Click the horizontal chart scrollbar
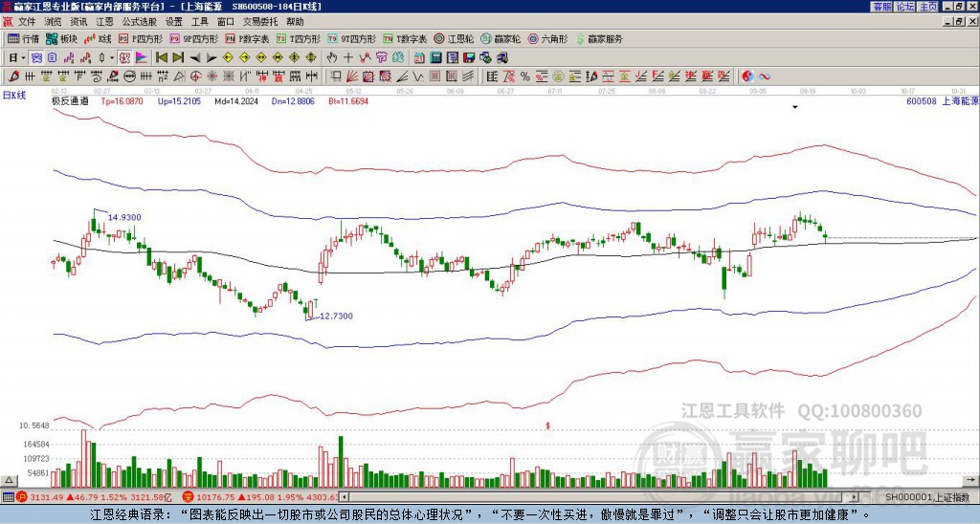Viewport: 980px width, 524px height. coord(599,497)
